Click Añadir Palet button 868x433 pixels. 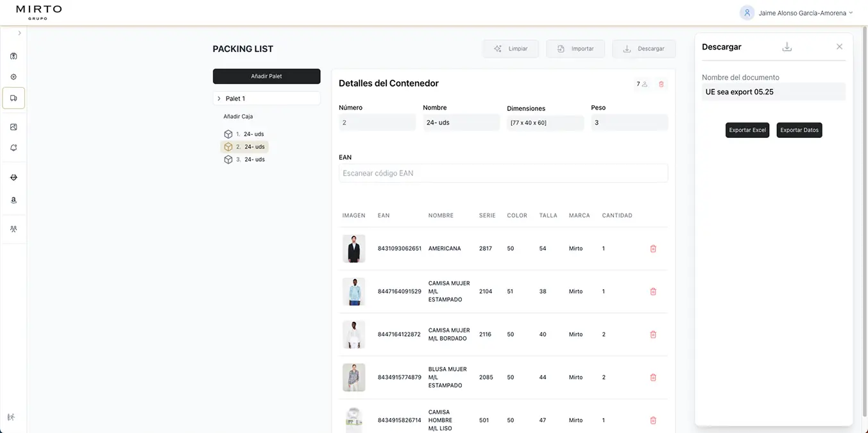[x=266, y=76]
